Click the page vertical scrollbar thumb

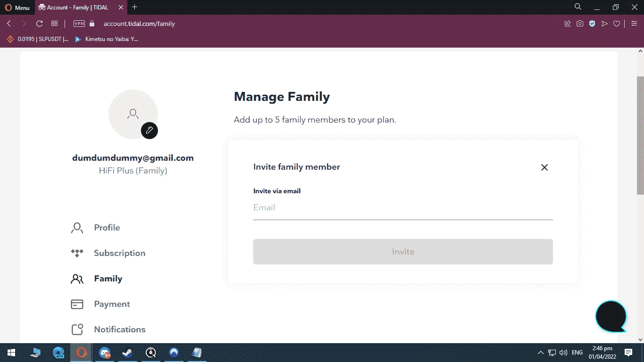click(x=640, y=135)
